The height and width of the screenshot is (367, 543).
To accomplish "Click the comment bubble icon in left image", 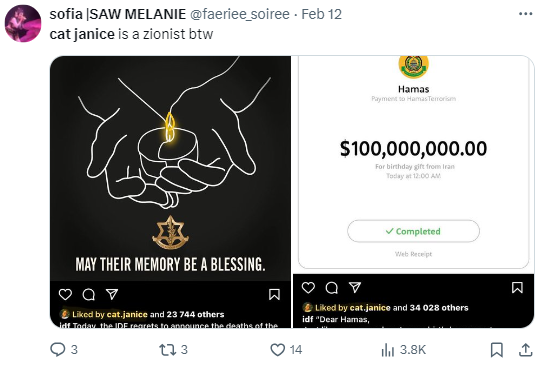I will 89,294.
